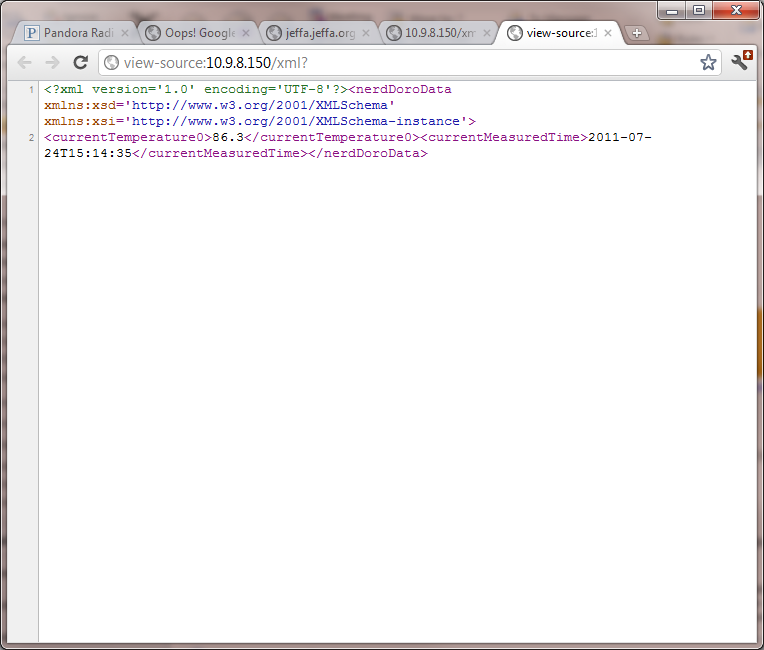Bookmark this page with the star
The height and width of the screenshot is (650, 764).
[708, 62]
